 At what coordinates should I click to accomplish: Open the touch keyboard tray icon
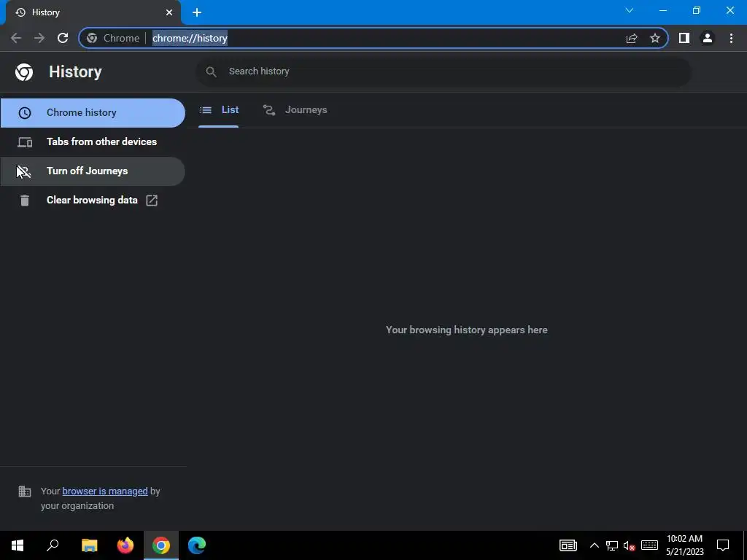pos(649,545)
